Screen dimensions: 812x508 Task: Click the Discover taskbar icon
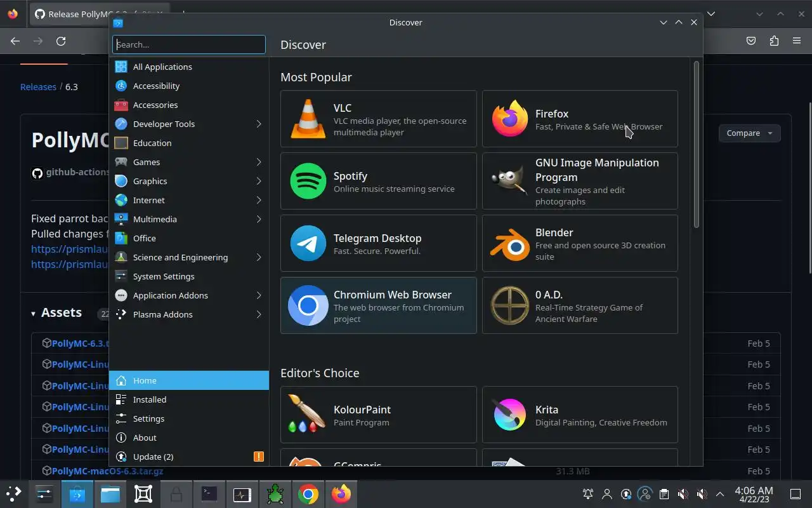77,494
